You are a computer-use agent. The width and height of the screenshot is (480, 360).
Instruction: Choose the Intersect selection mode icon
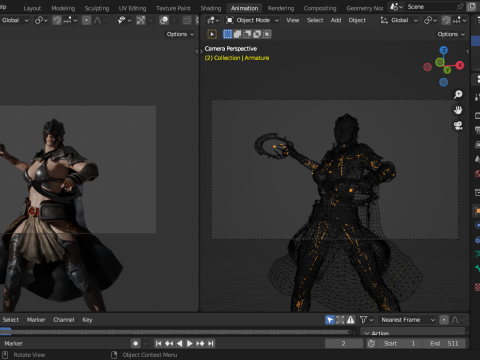click(x=267, y=34)
